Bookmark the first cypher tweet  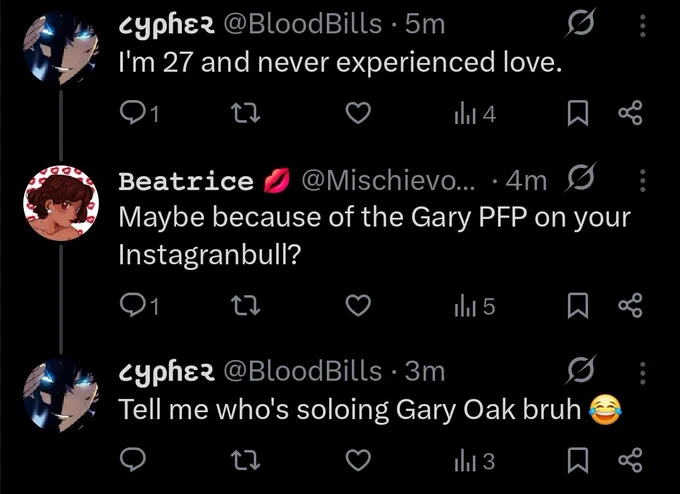(578, 113)
